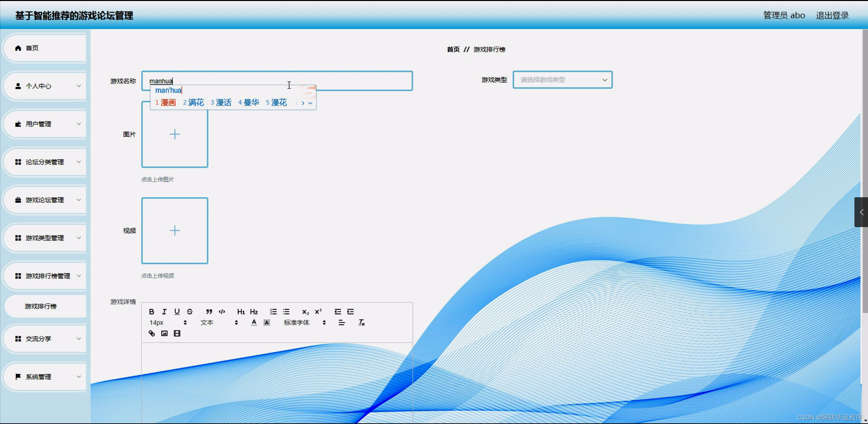Apply Heading 1 style
The image size is (868, 424).
coord(241,311)
